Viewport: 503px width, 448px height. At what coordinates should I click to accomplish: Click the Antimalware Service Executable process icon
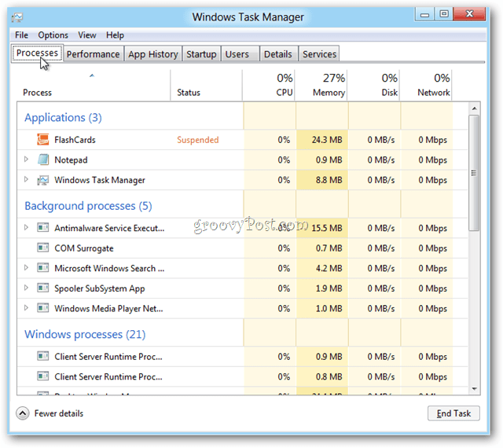42,228
